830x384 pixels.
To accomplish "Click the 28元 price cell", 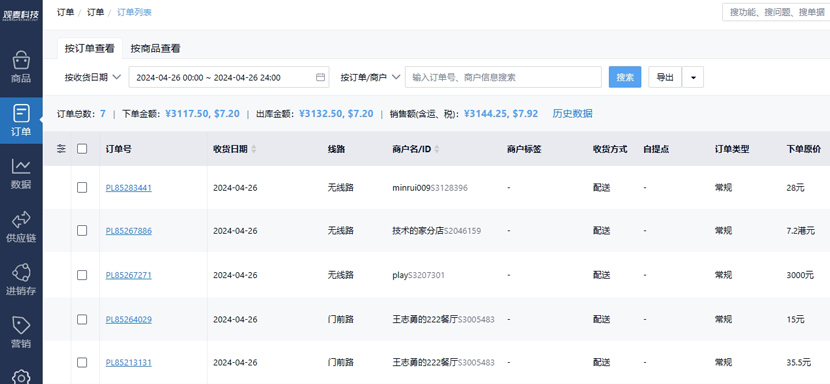I will [796, 187].
